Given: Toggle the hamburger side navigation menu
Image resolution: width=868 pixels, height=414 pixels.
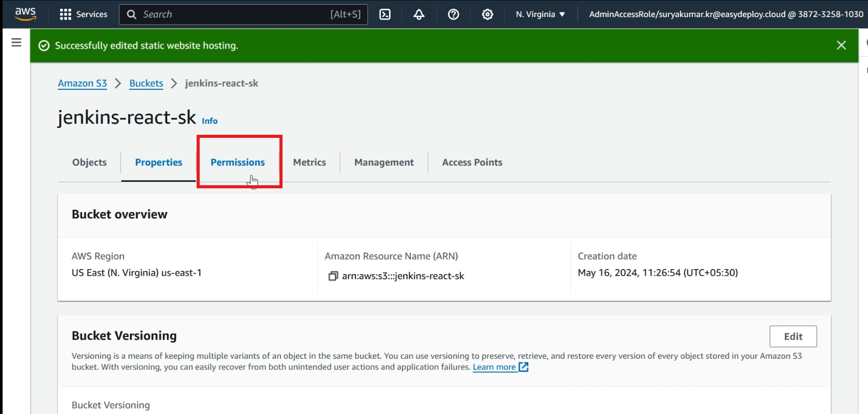Looking at the screenshot, I should click(17, 42).
